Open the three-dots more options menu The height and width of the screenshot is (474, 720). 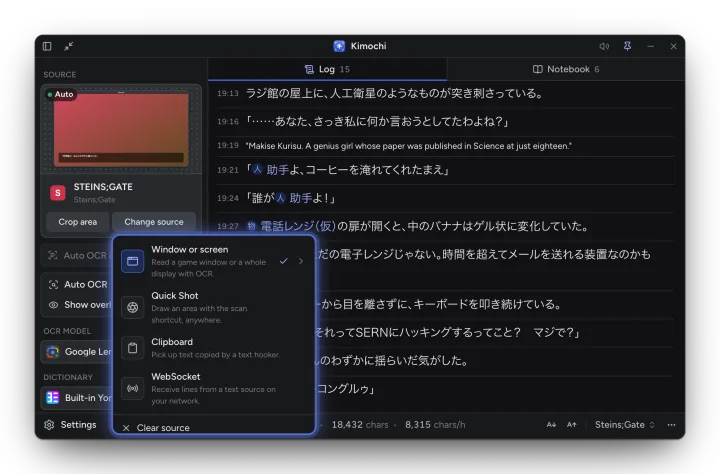tap(671, 425)
